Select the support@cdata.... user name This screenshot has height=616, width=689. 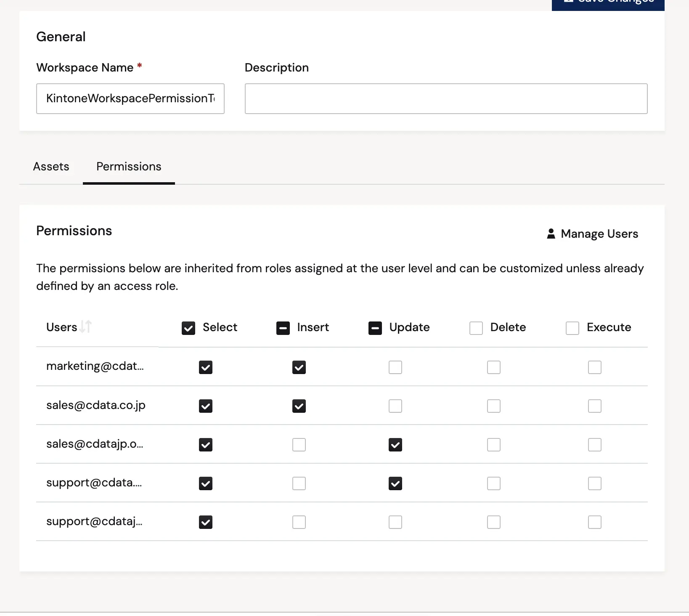pyautogui.click(x=94, y=482)
